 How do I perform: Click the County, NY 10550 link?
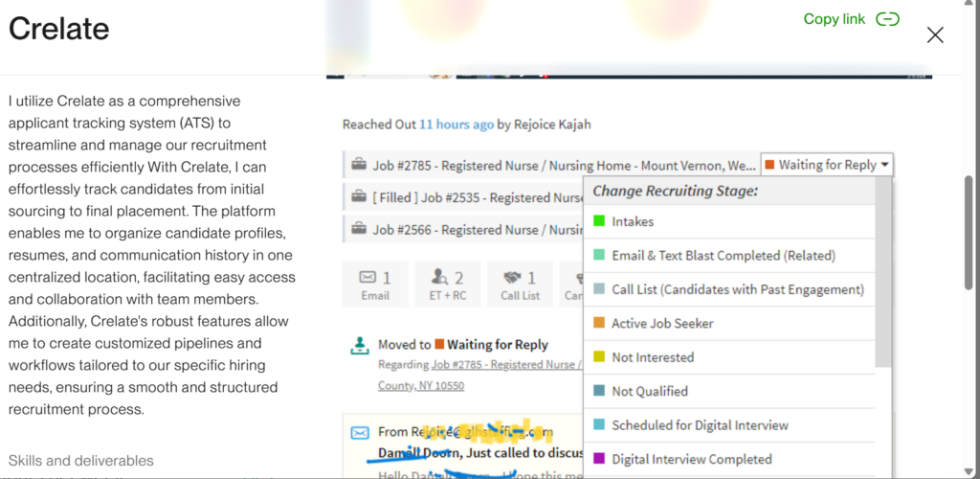pos(421,386)
